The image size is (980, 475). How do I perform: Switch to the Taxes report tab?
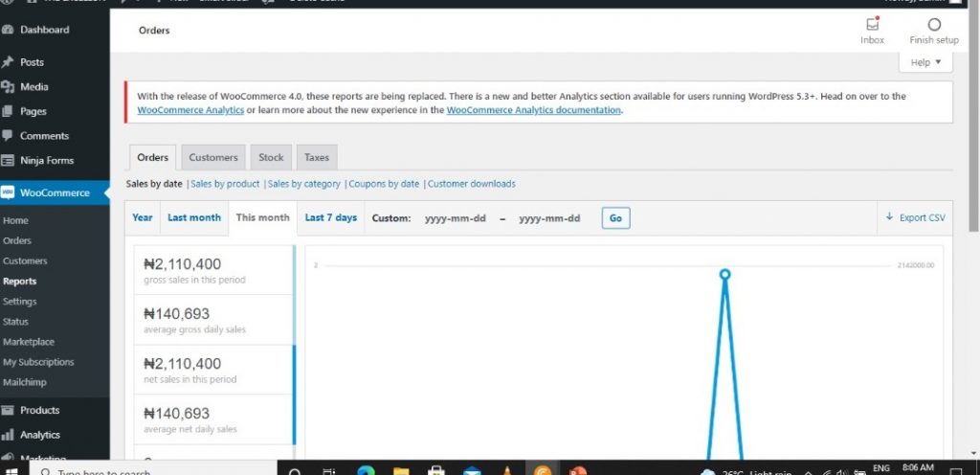[317, 157]
